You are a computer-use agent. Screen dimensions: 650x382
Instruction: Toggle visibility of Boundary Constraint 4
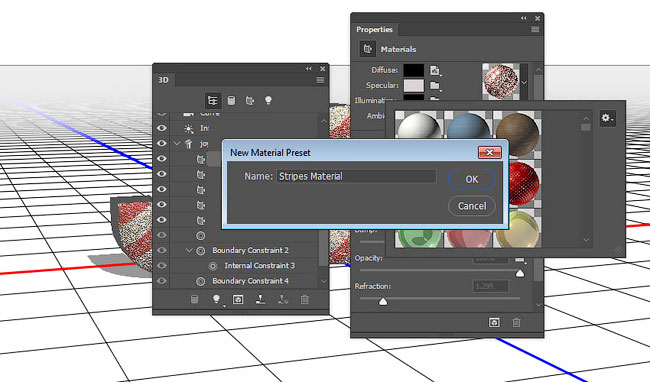pyautogui.click(x=162, y=281)
